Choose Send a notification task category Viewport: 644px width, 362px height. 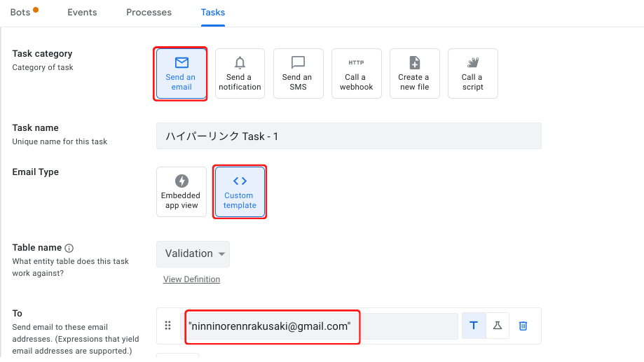click(x=240, y=74)
